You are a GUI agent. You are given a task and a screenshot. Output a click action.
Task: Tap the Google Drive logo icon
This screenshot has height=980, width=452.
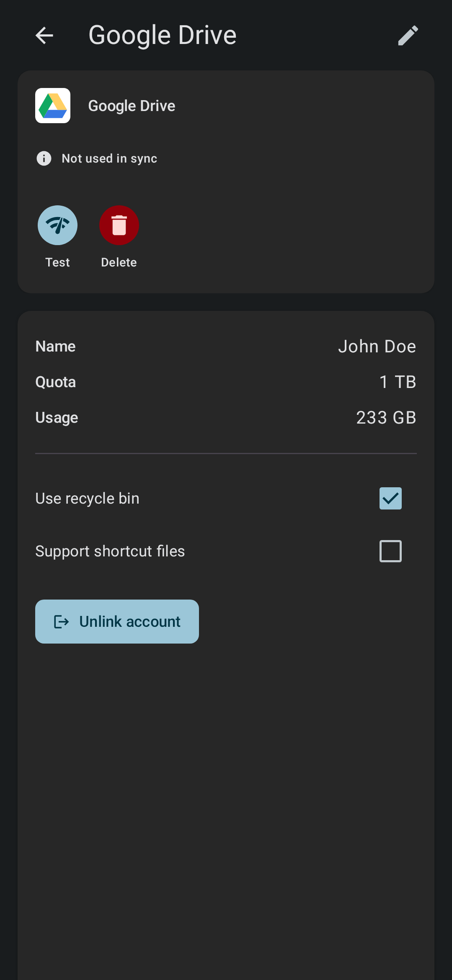[53, 106]
